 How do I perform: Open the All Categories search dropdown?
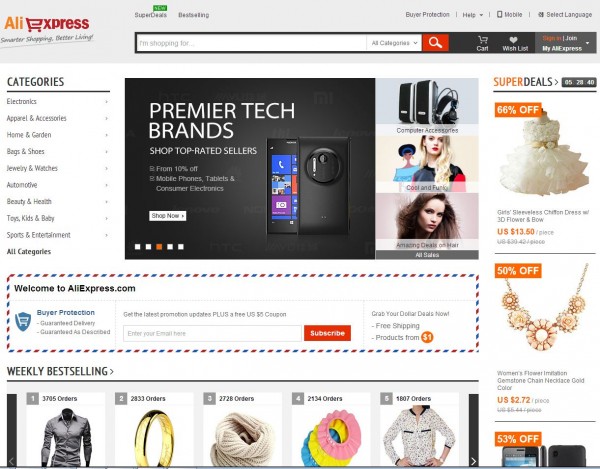394,43
